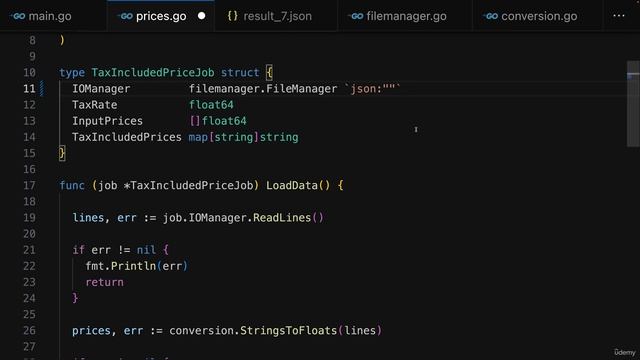
Task: Open the result_7.json tab
Action: [x=276, y=16]
